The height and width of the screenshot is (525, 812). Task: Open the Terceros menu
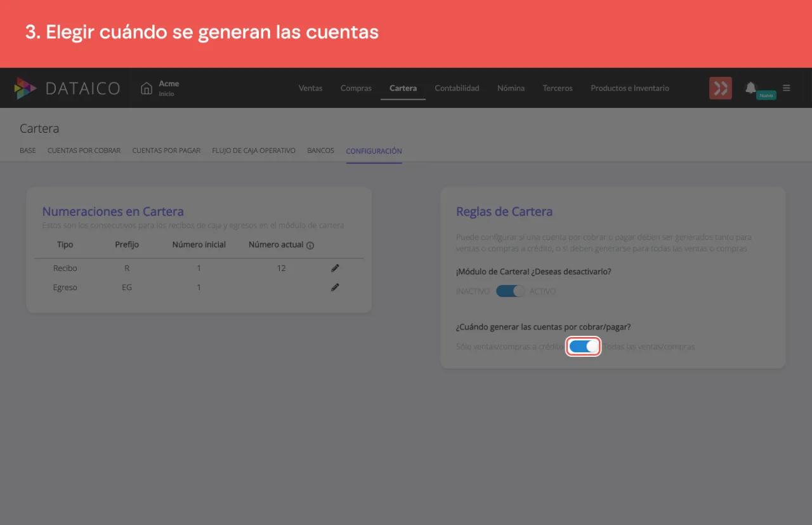(558, 88)
